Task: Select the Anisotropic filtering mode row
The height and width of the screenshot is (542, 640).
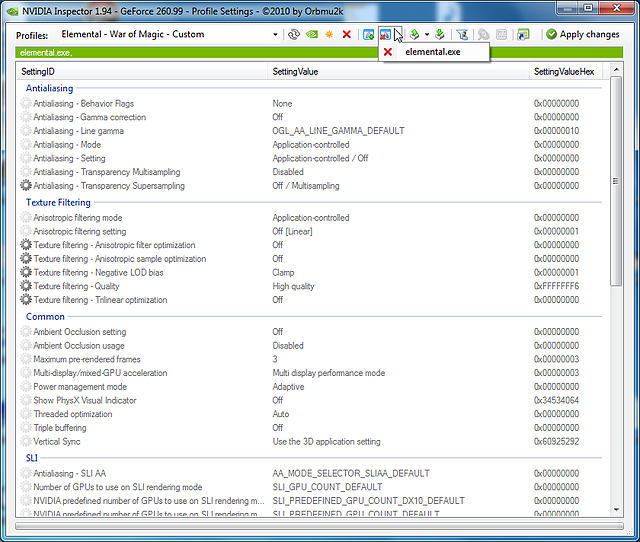Action: (312, 218)
